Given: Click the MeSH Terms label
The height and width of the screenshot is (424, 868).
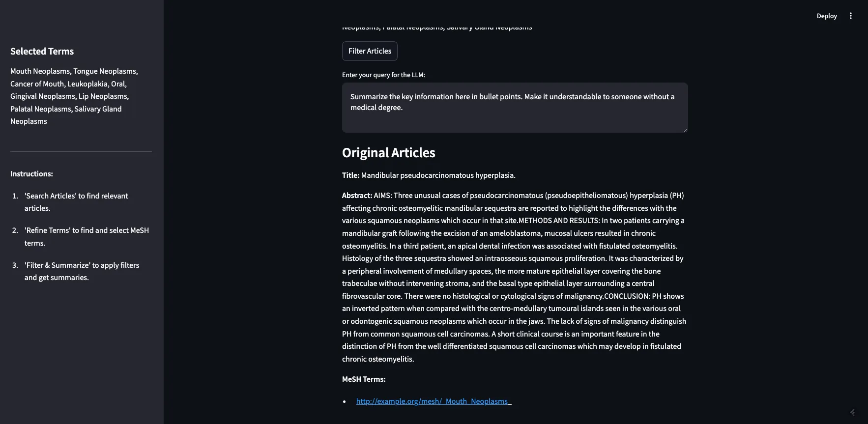Looking at the screenshot, I should pos(364,379).
